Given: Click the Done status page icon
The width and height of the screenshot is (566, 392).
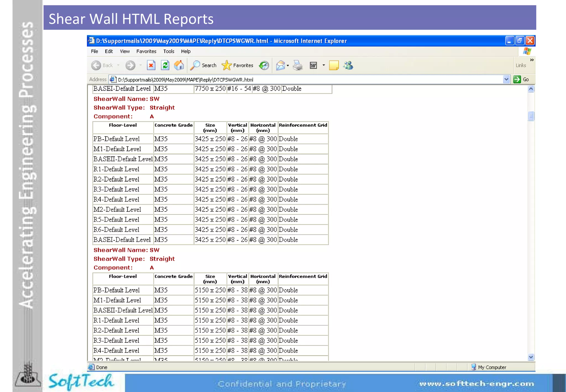Looking at the screenshot, I should [91, 367].
